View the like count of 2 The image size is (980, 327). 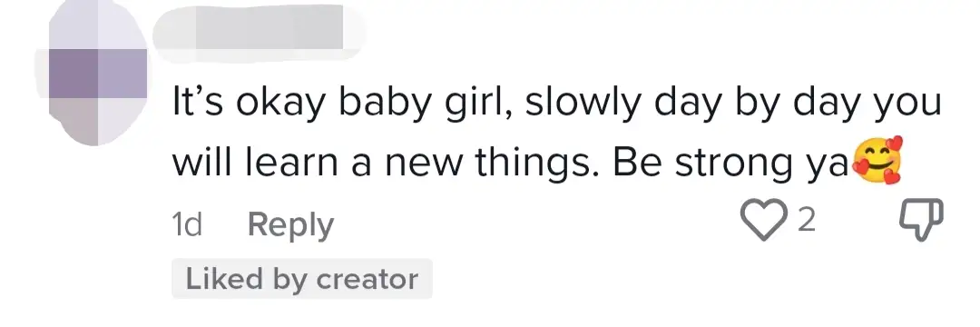click(x=807, y=220)
